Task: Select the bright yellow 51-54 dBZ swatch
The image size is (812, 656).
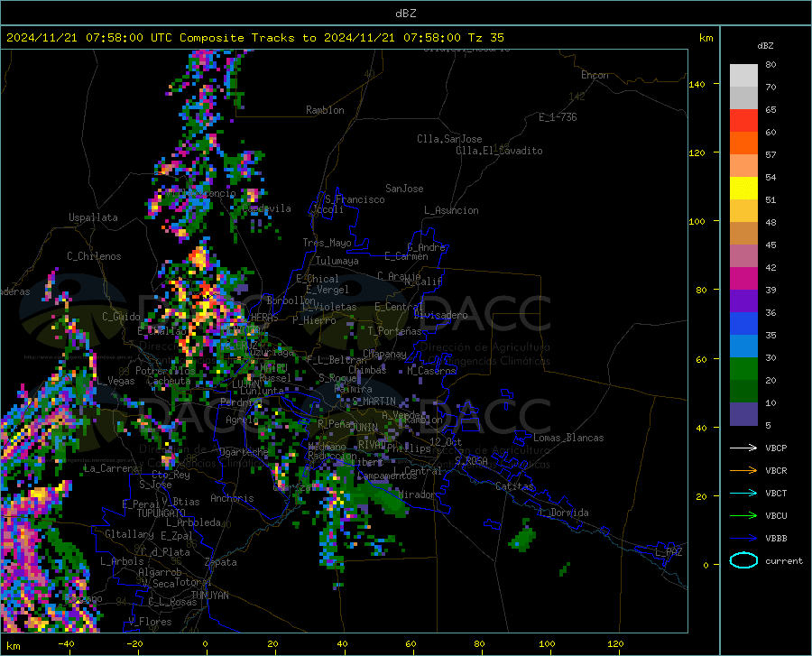Action: (x=743, y=189)
